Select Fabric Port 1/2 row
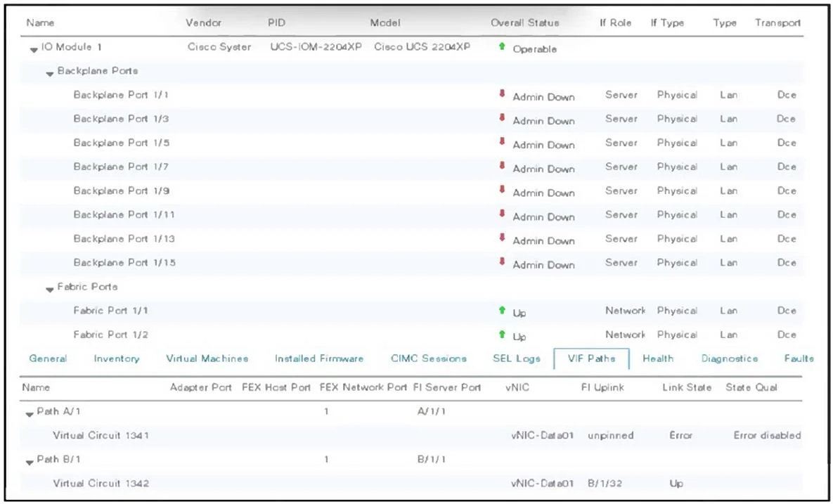The width and height of the screenshot is (833, 504). 412,335
